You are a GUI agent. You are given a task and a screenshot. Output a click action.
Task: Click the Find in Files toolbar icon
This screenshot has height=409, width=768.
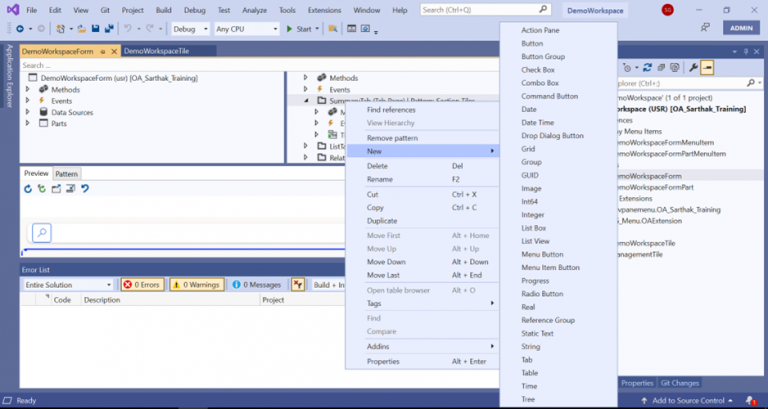pos(333,29)
